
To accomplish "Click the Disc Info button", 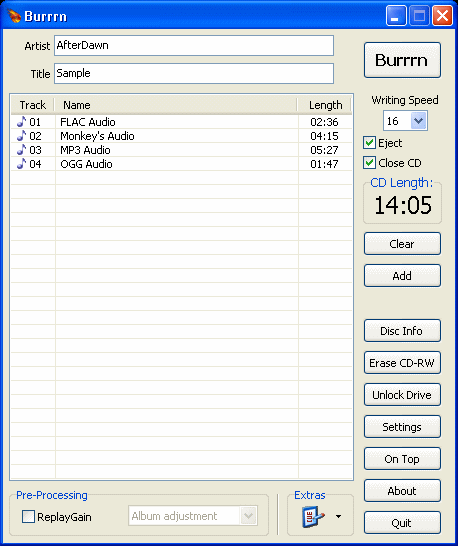I will coord(402,331).
